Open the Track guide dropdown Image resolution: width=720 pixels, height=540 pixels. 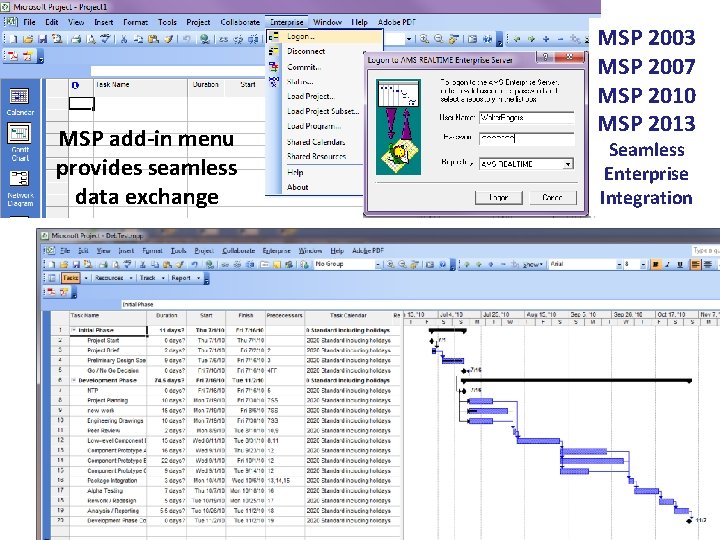163,278
